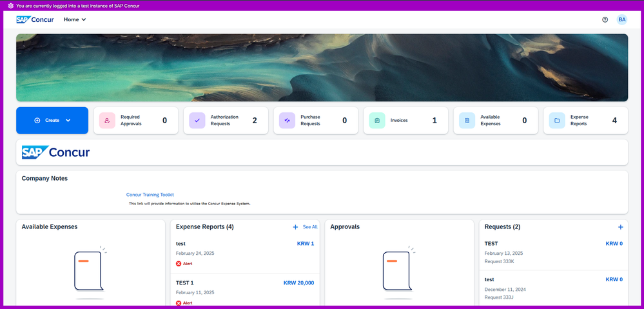Click the Expense Reports (4) heading

[204, 227]
